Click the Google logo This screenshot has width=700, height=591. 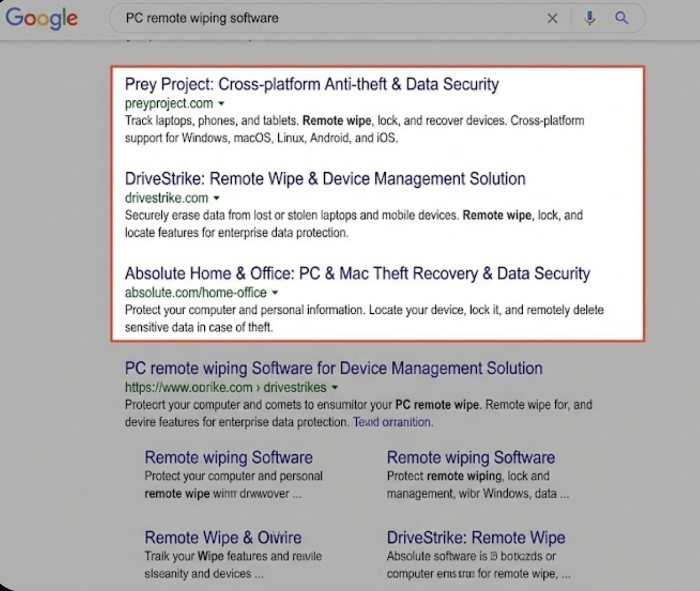41,18
